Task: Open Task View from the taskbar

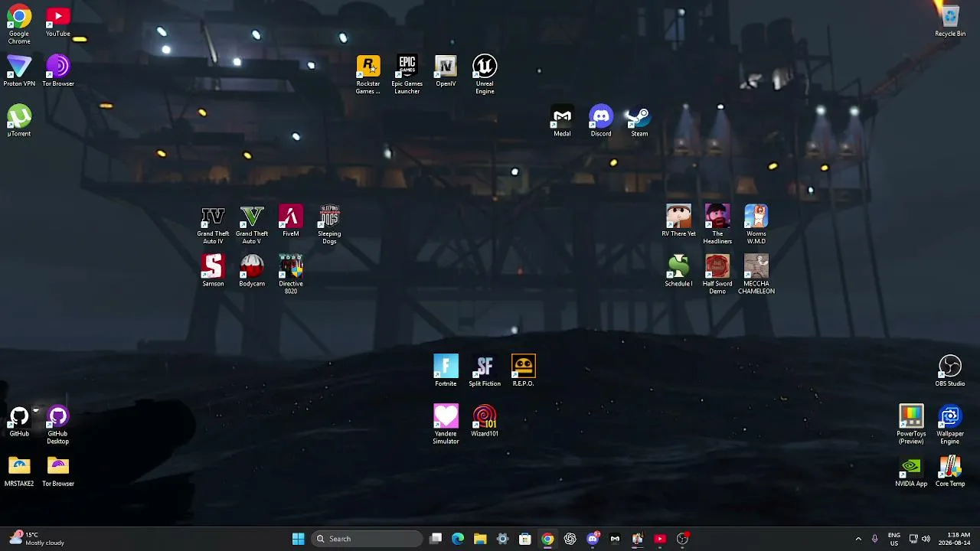Action: click(x=436, y=539)
